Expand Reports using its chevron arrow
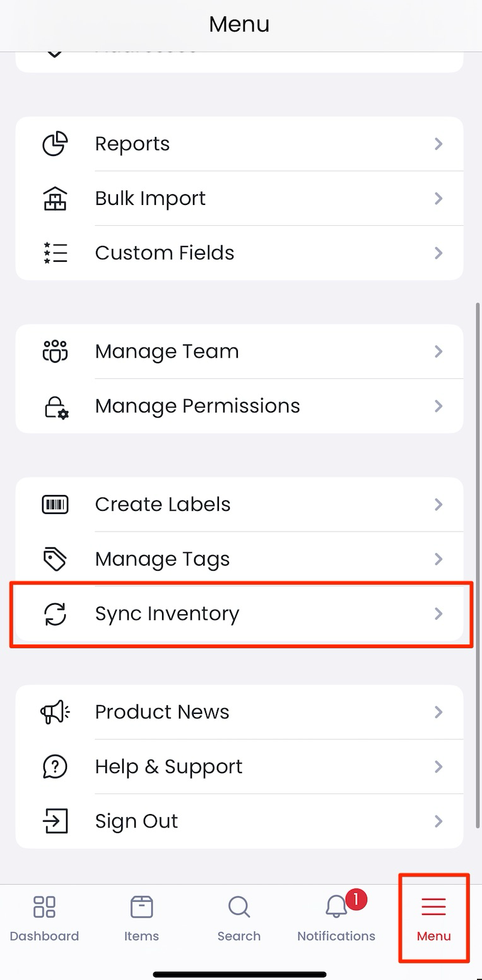482x980 pixels. [438, 144]
